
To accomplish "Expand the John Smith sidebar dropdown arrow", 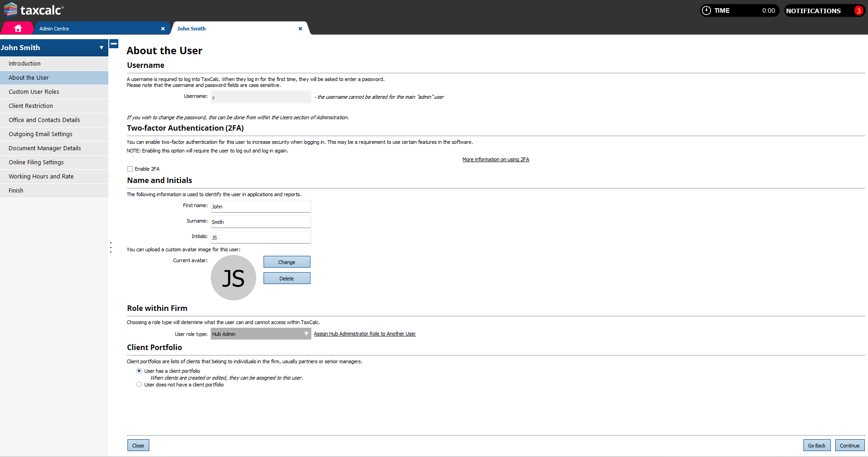I will click(x=101, y=48).
